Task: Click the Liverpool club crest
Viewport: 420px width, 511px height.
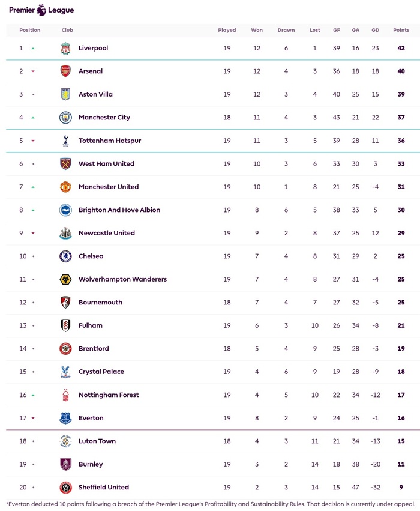Action: coord(65,48)
